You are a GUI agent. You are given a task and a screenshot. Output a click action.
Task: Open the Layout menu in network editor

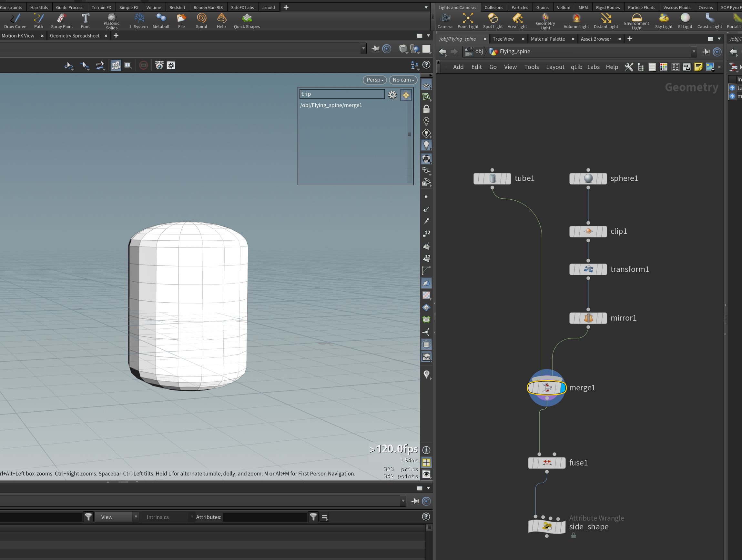(555, 67)
